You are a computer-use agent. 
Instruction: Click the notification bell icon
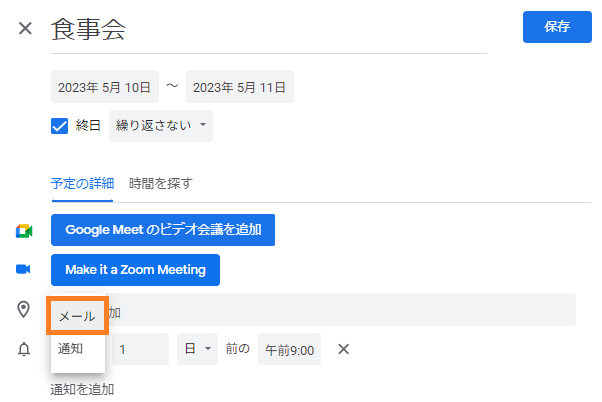[24, 349]
